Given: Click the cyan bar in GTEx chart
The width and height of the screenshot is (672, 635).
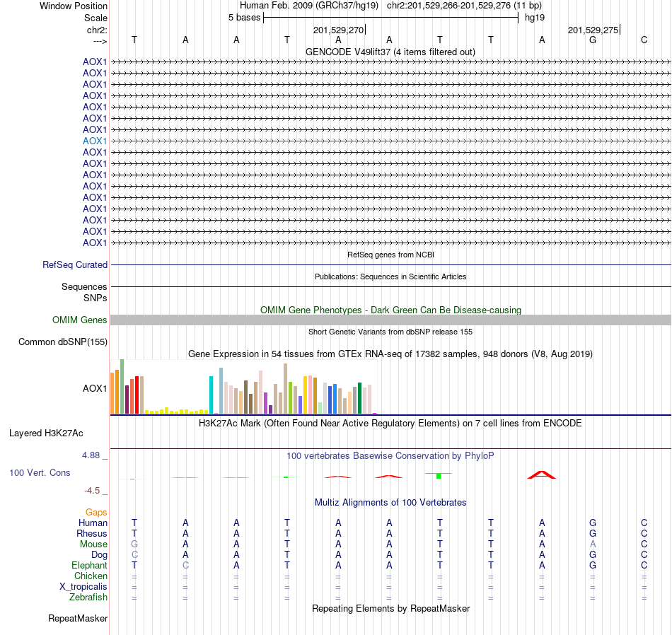Looking at the screenshot, I should point(211,395).
